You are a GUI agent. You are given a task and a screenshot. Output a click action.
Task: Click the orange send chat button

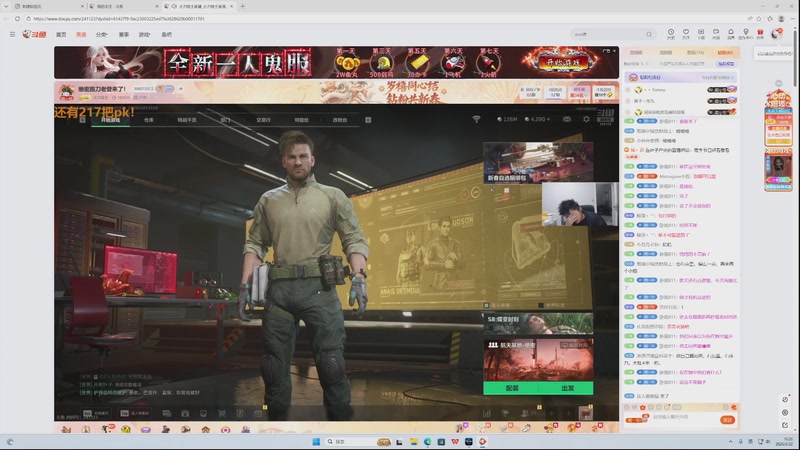(x=728, y=419)
